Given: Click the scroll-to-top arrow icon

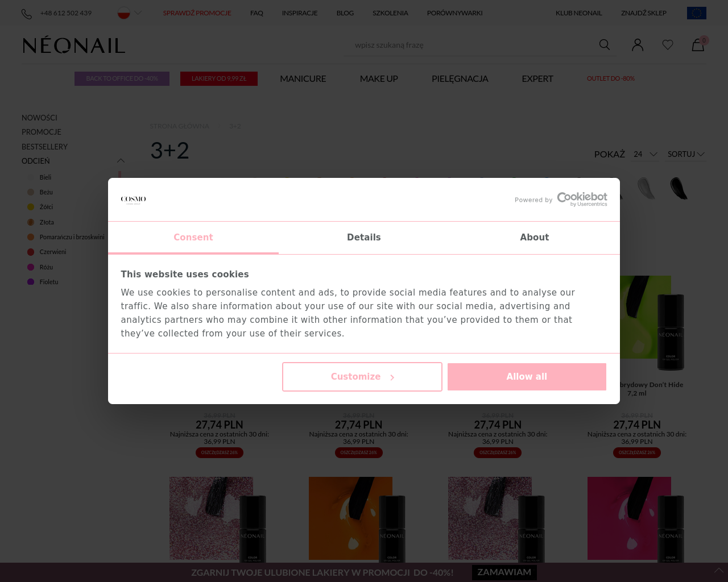Looking at the screenshot, I should click(719, 570).
